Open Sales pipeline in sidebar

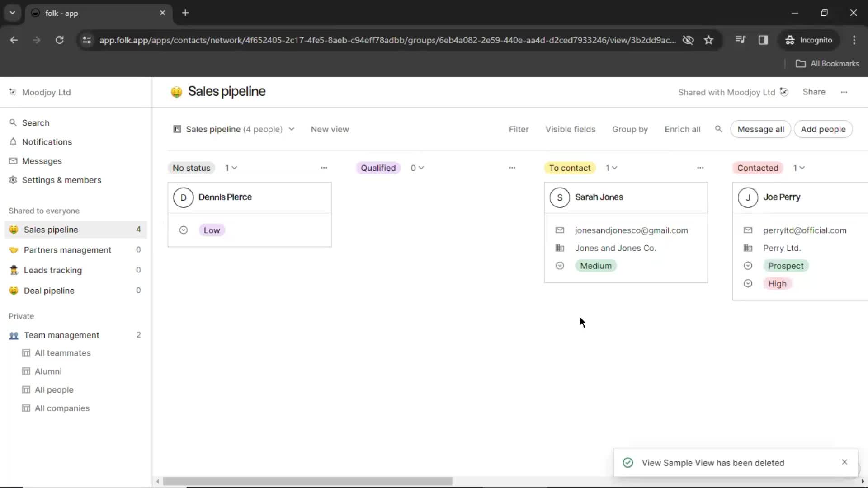50,229
